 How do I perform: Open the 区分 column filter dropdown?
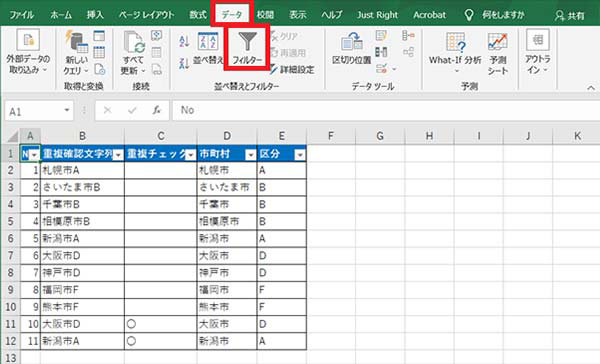300,155
